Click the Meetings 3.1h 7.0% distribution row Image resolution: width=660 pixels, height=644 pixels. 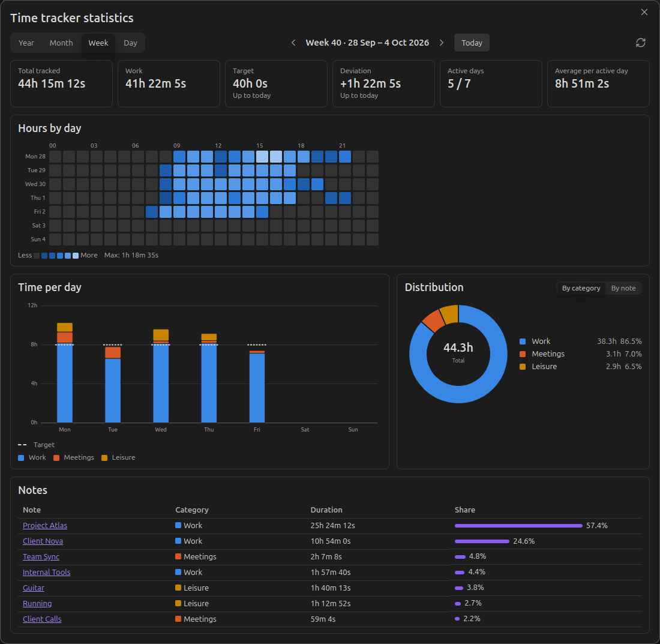coord(580,354)
